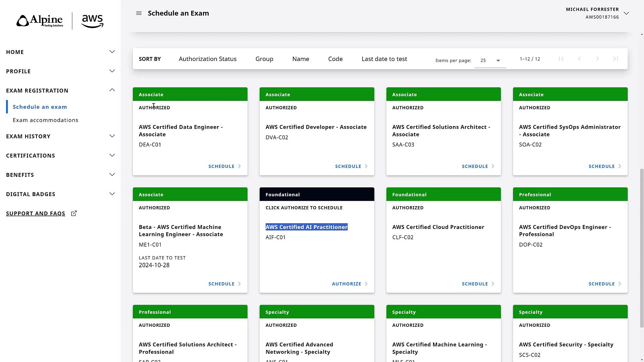Expand the Certifications sidebar section

click(x=112, y=156)
